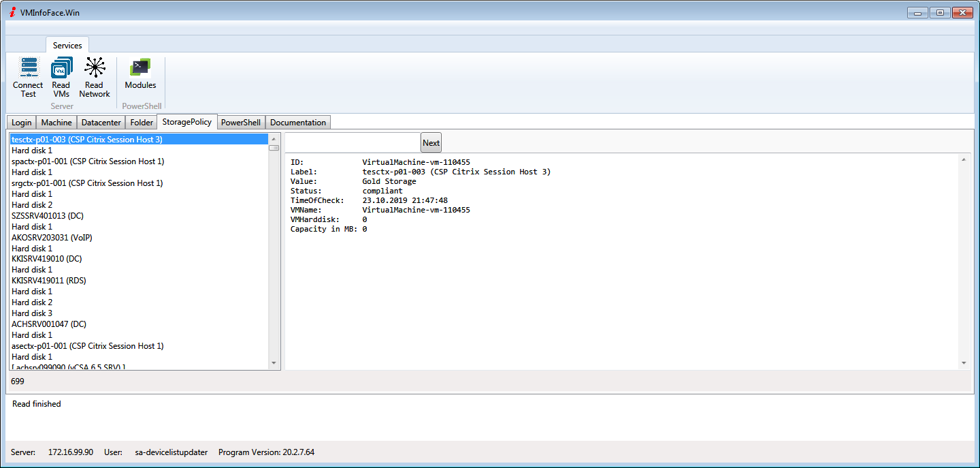
Task: Click the details pane scroll-up arrow
Action: click(964, 159)
